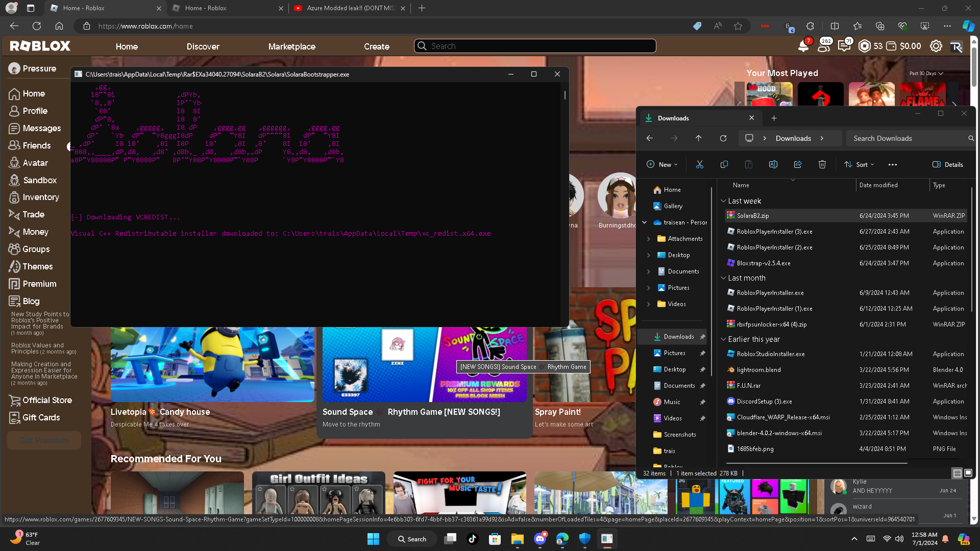Click Copy icon in Downloads toolbar
This screenshot has width=980, height=551.
724,164
